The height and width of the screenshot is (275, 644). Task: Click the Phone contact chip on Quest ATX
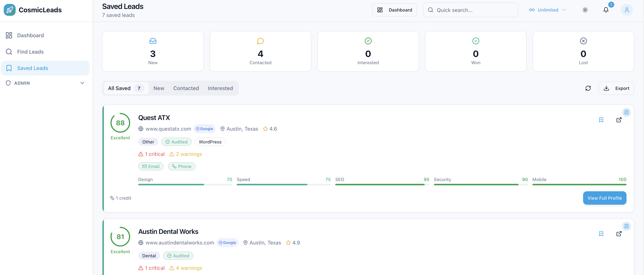pyautogui.click(x=182, y=166)
